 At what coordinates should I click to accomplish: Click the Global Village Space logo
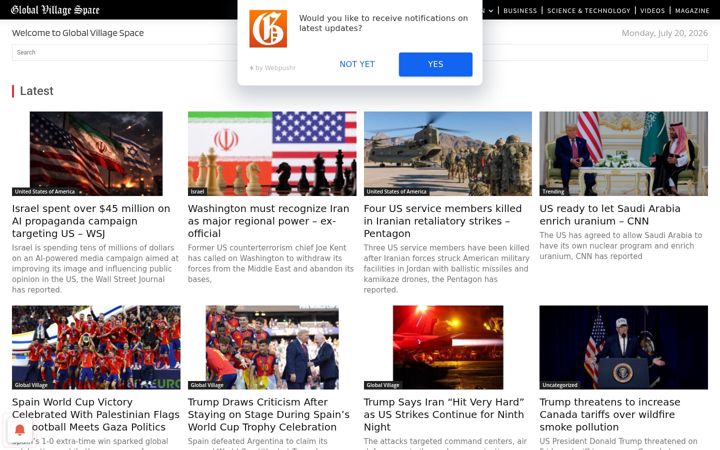(55, 10)
